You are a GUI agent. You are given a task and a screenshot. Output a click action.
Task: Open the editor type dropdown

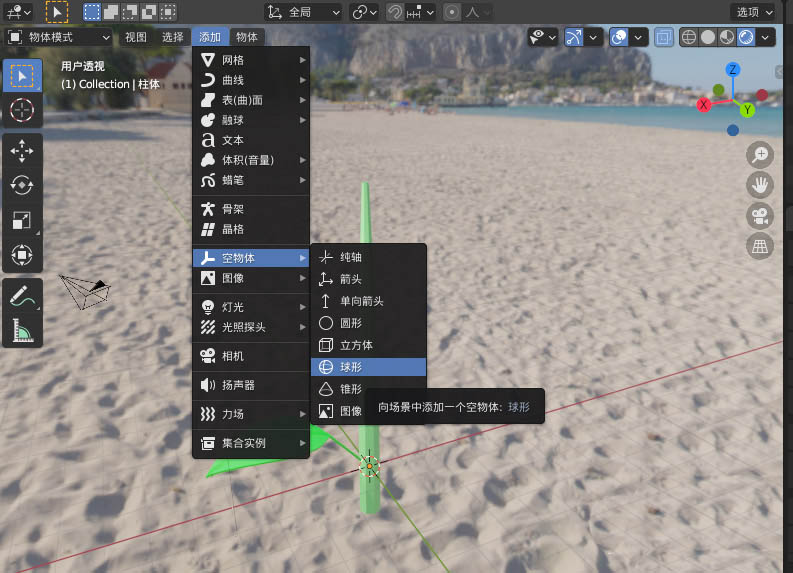18,12
